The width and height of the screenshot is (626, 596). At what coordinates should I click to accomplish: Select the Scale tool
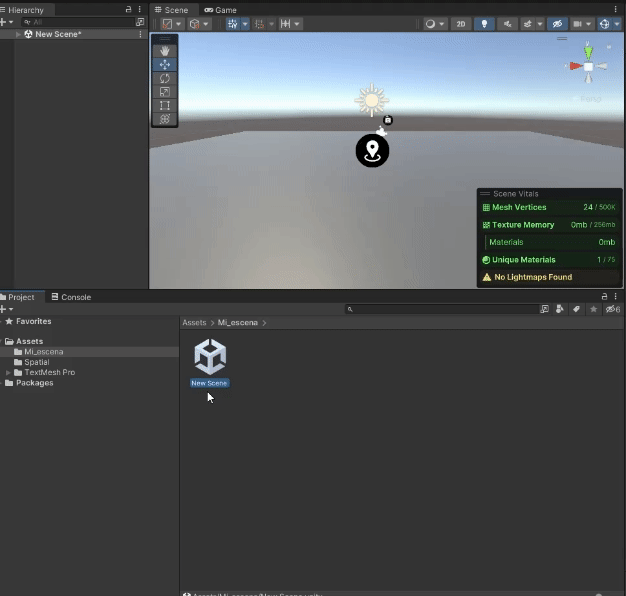(x=165, y=92)
